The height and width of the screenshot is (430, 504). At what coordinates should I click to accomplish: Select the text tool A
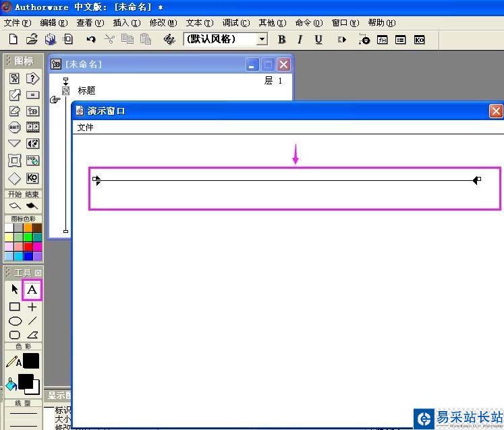click(x=32, y=290)
